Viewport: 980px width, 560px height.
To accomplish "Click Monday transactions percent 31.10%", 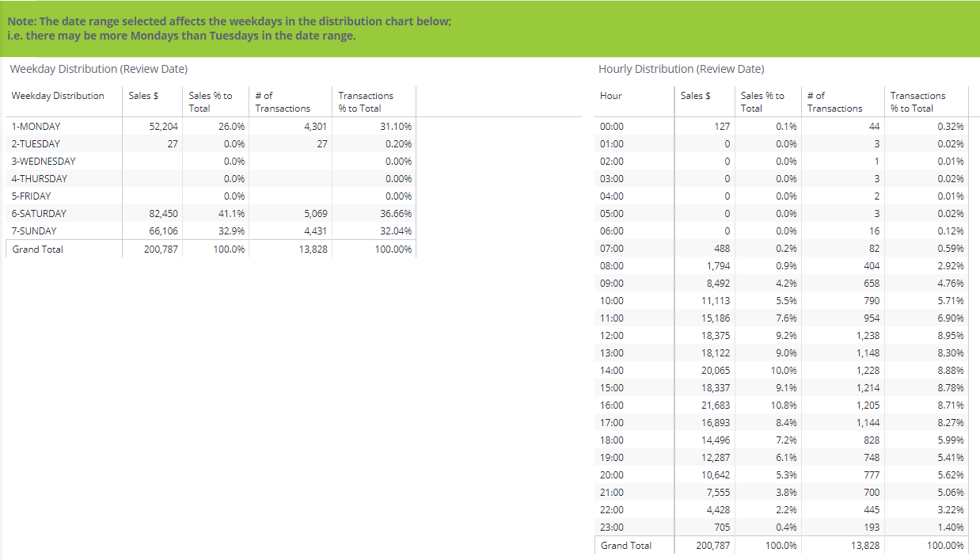I will click(x=395, y=127).
